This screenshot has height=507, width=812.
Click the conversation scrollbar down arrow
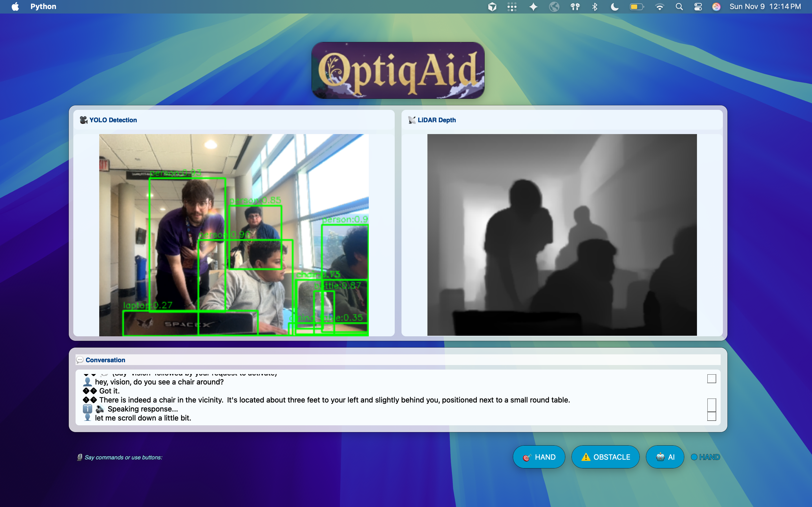(x=711, y=417)
